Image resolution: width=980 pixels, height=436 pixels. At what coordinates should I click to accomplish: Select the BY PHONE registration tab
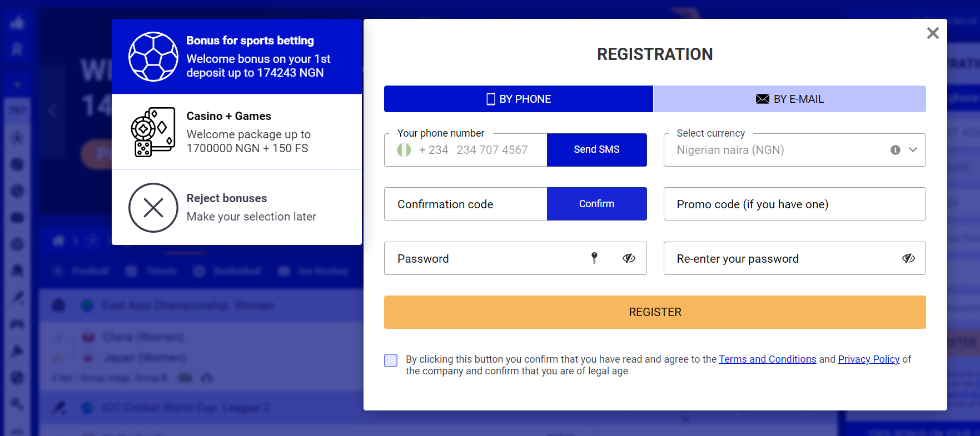click(x=518, y=99)
